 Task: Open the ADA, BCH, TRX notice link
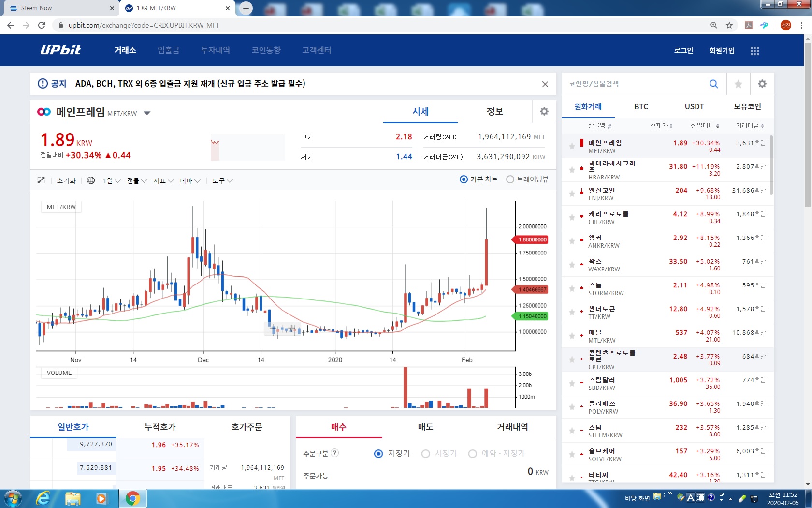coord(190,84)
